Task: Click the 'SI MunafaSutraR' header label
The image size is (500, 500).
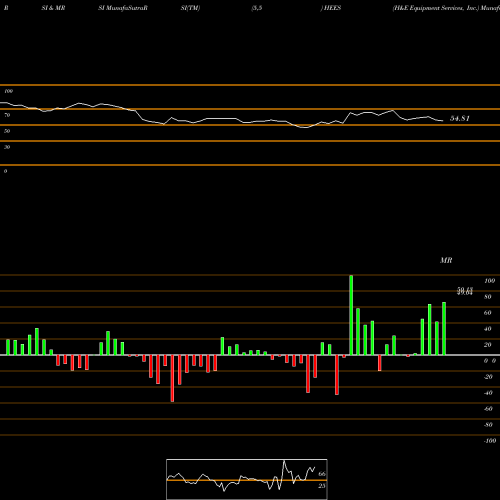Action: click(123, 8)
